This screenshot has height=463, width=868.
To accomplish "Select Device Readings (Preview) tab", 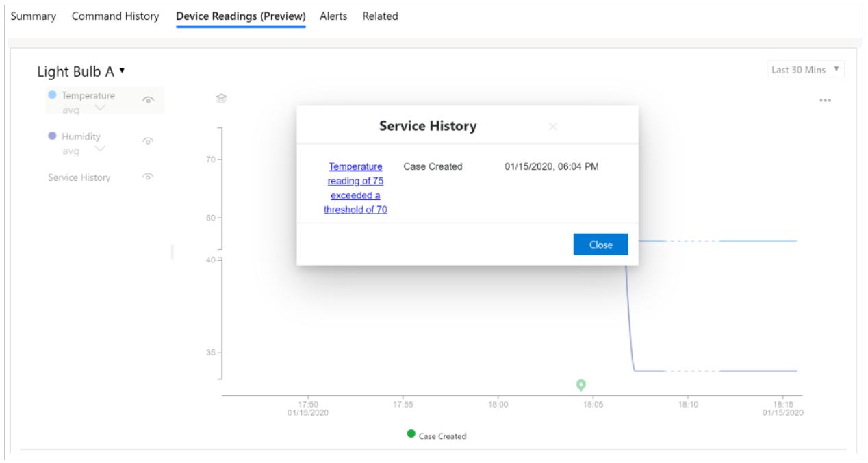I will pos(240,16).
